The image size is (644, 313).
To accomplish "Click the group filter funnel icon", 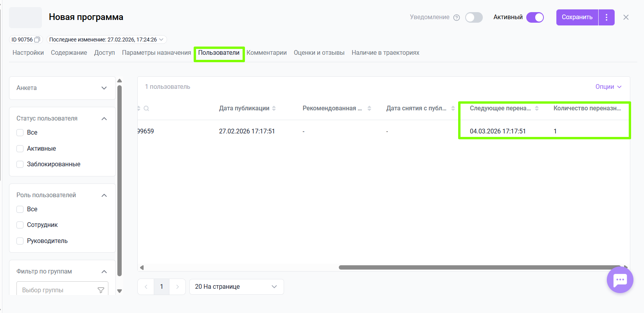I will pyautogui.click(x=101, y=290).
